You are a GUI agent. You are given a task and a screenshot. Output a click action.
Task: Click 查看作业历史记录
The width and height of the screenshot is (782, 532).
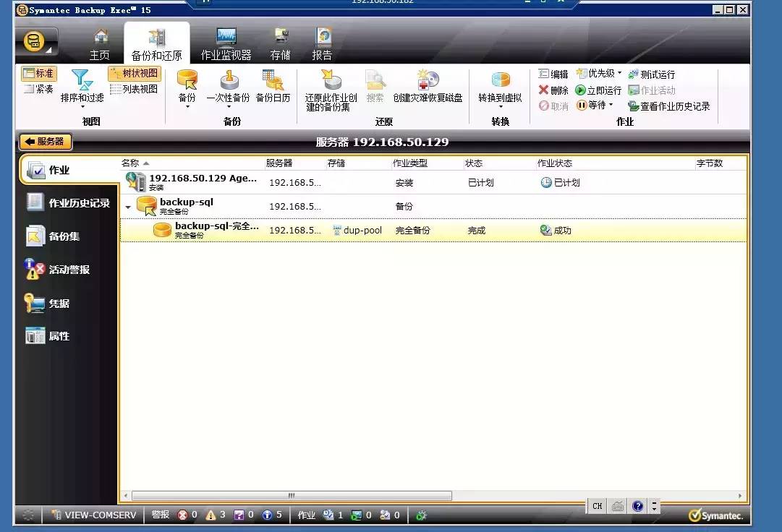[669, 106]
